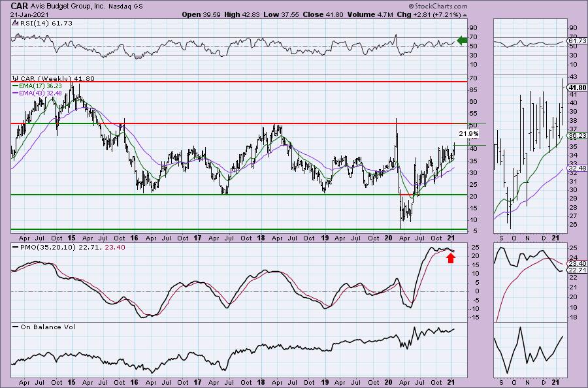
Task: Click the black PMO legend line marker
Action: (x=16, y=247)
